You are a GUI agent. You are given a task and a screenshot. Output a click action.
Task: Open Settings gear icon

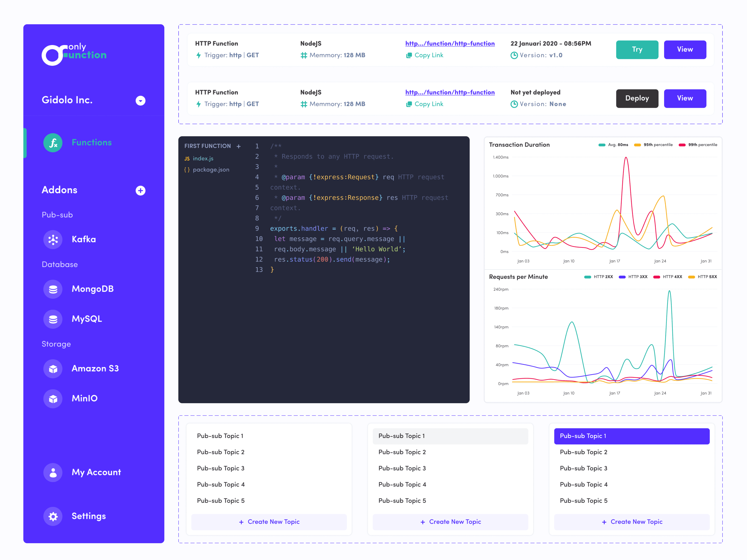pyautogui.click(x=53, y=516)
